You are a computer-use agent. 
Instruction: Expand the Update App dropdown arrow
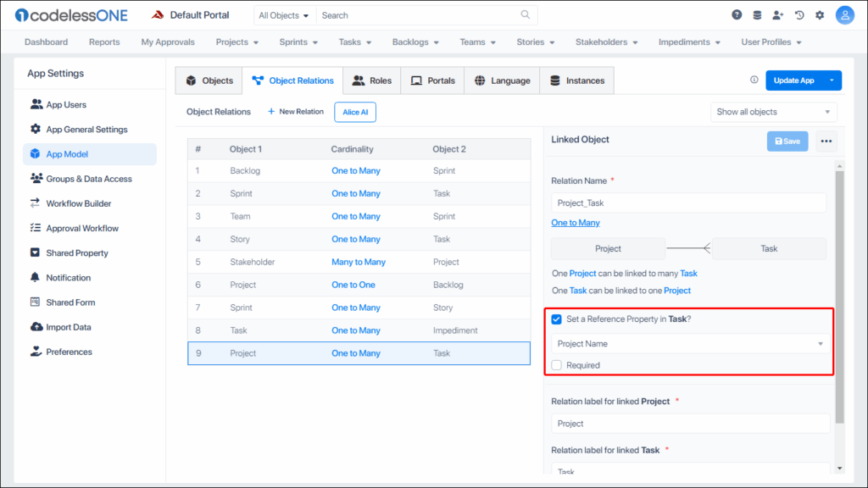click(832, 80)
